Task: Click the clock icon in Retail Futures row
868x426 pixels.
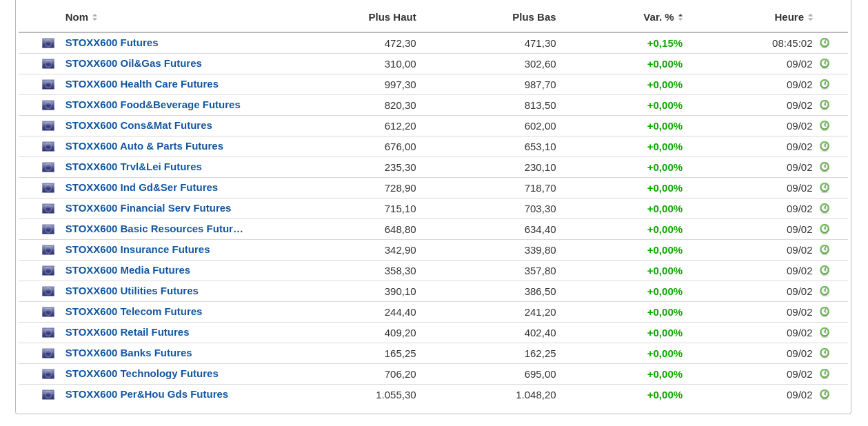Action: pyautogui.click(x=824, y=332)
